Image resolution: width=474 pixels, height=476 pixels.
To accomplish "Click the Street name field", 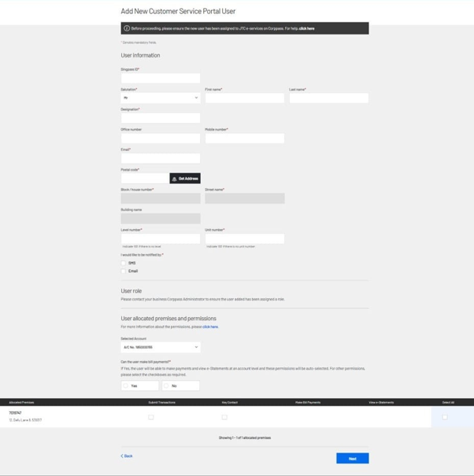I will (245, 198).
